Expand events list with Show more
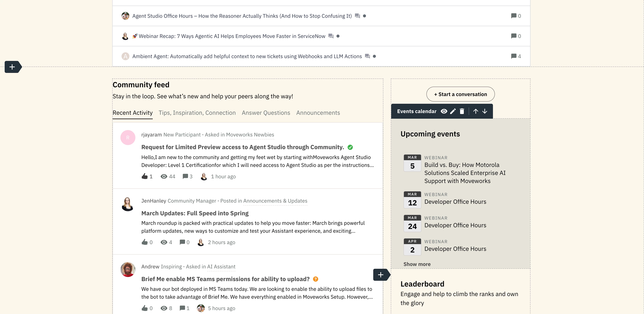 [417, 264]
